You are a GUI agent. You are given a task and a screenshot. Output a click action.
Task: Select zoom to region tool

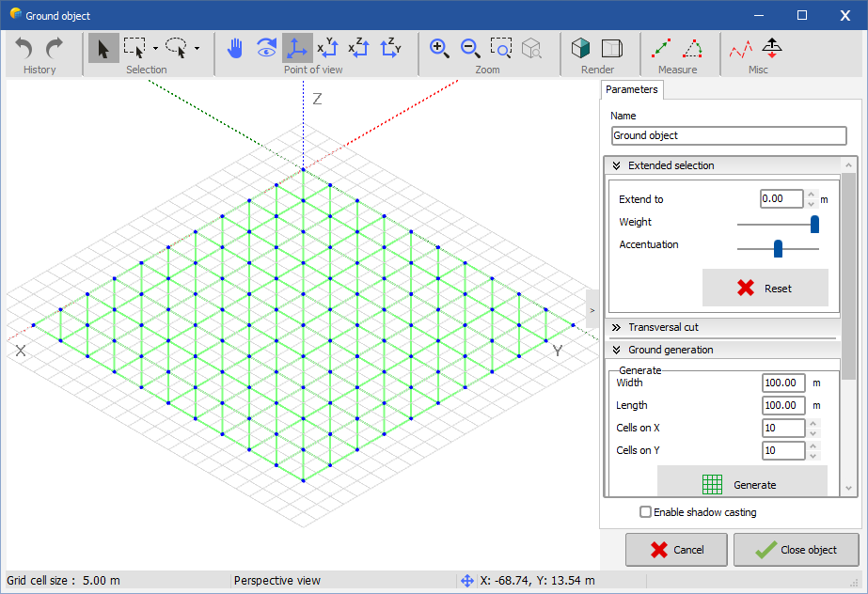click(501, 48)
